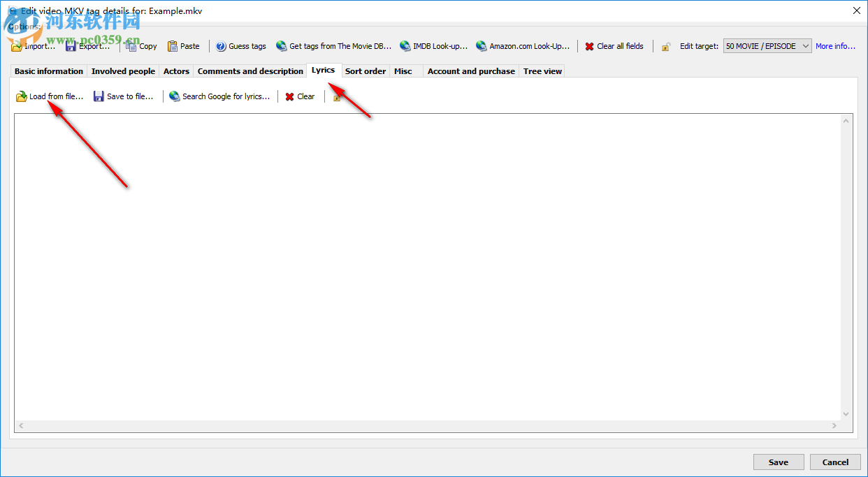Open the Import function
868x477 pixels.
point(33,45)
